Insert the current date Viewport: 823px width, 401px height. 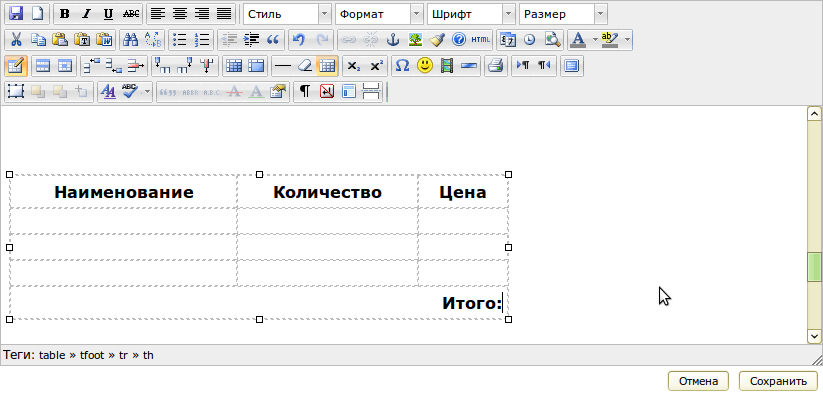pyautogui.click(x=508, y=40)
